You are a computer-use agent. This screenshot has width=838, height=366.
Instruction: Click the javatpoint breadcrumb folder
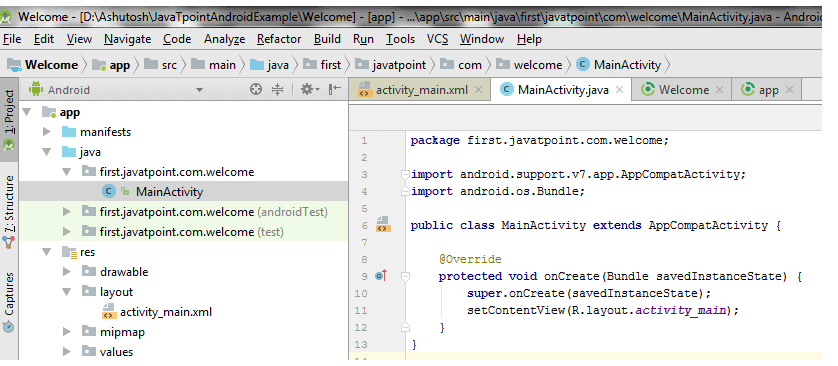391,65
